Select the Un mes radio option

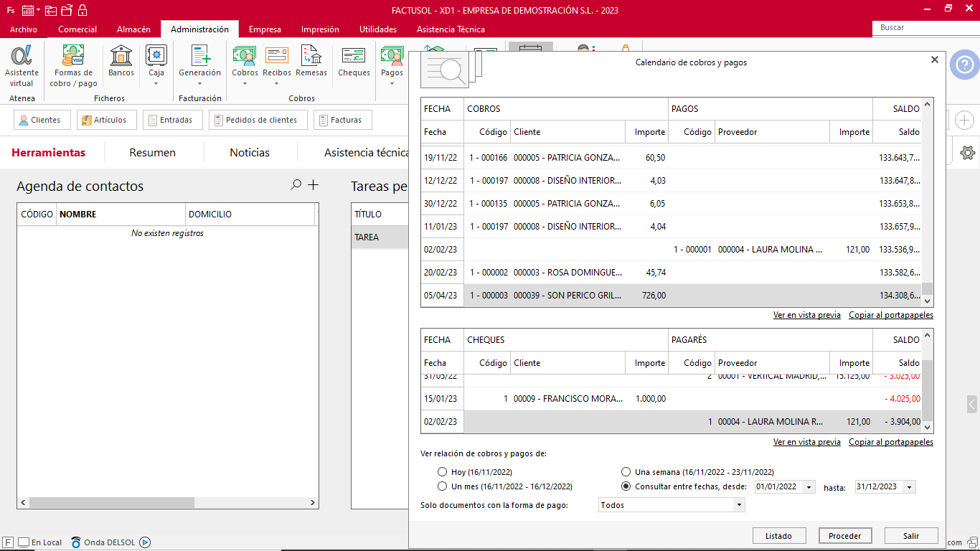[442, 486]
